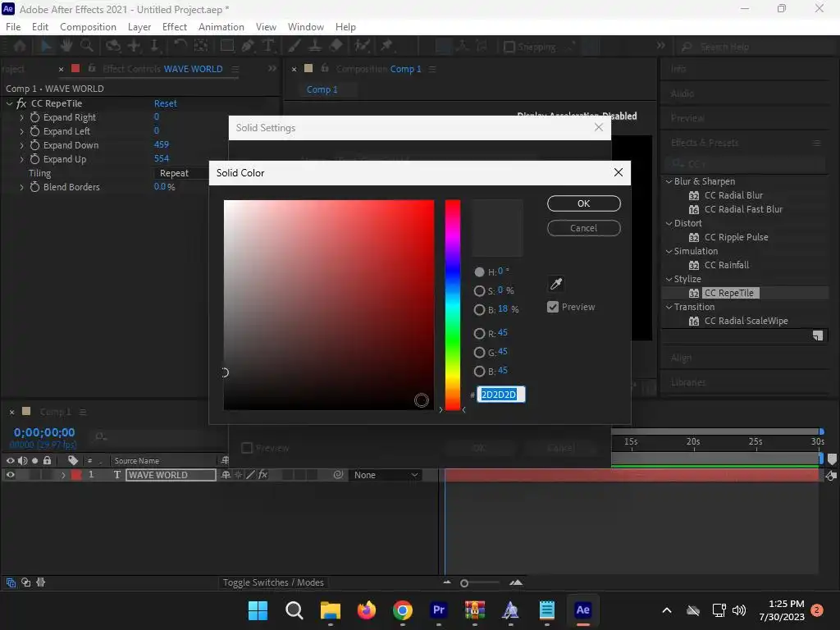Click the vertical hue spectrum slider
840x630 pixels.
(x=453, y=305)
